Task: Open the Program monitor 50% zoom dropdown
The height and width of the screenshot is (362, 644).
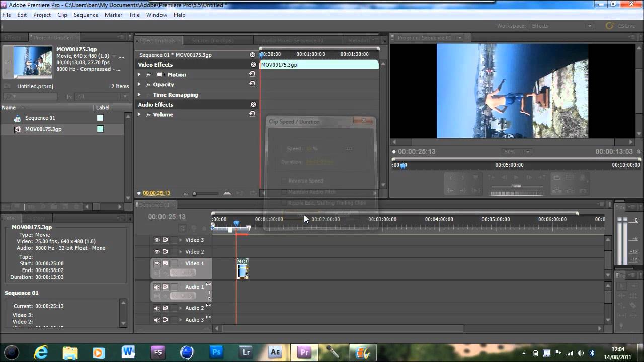Action: pyautogui.click(x=517, y=152)
